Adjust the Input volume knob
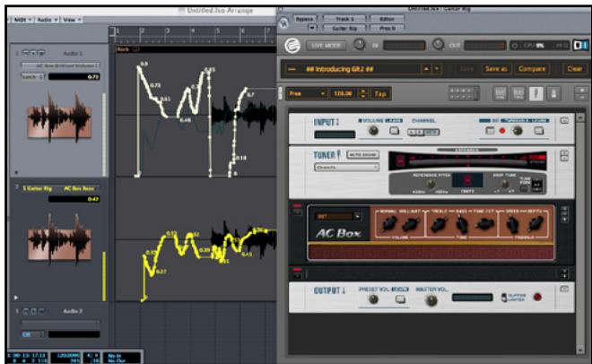Viewport: 592px width, 364px height. point(373,131)
